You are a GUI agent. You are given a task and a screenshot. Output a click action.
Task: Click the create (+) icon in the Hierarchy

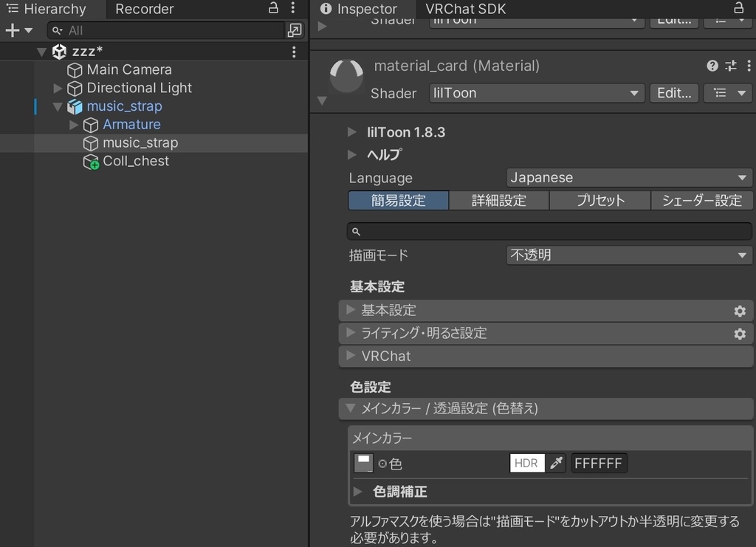tap(10, 30)
